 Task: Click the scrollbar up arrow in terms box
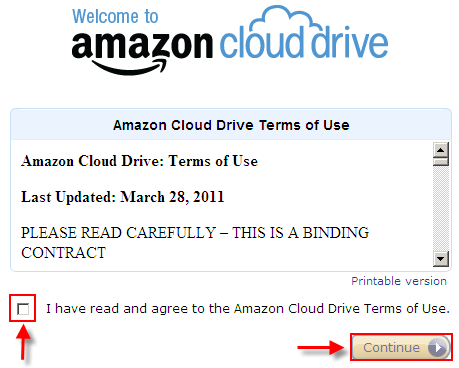click(441, 150)
